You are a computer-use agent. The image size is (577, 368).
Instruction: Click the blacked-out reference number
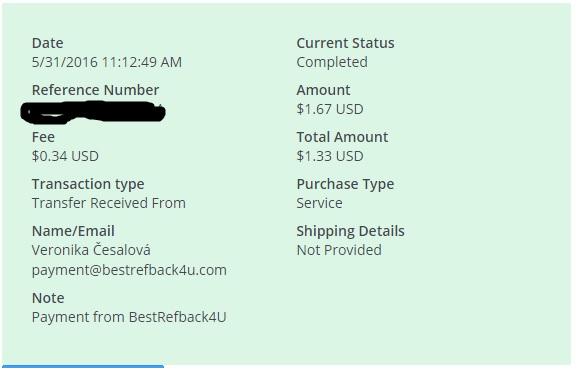click(93, 112)
